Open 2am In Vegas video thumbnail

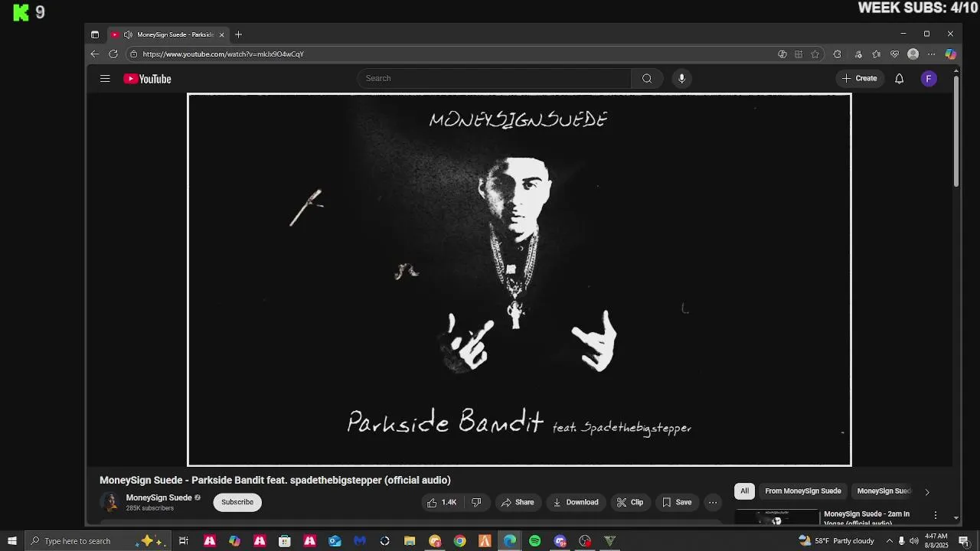(x=776, y=517)
